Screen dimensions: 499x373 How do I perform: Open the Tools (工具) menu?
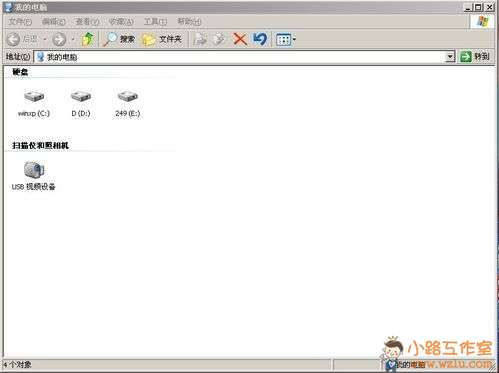155,22
